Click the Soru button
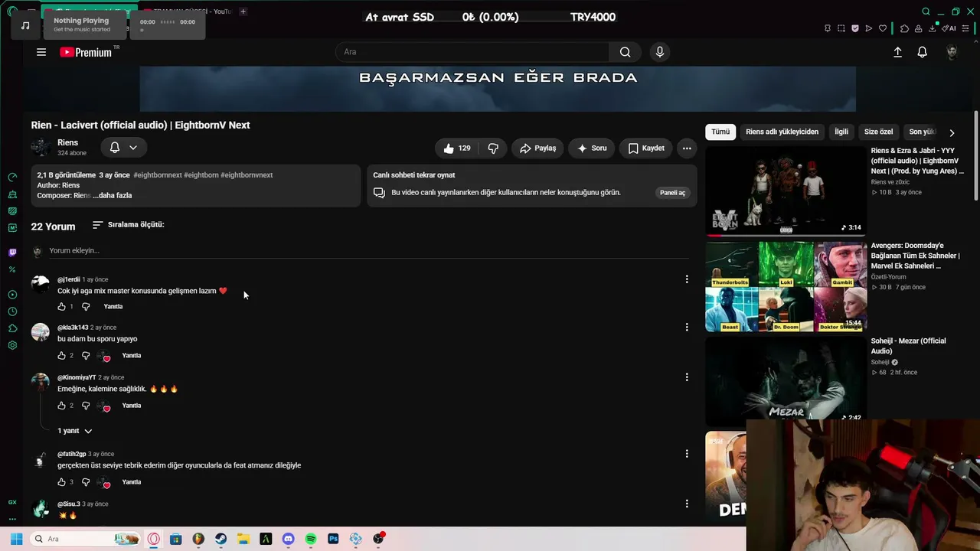The width and height of the screenshot is (980, 551). [x=592, y=148]
